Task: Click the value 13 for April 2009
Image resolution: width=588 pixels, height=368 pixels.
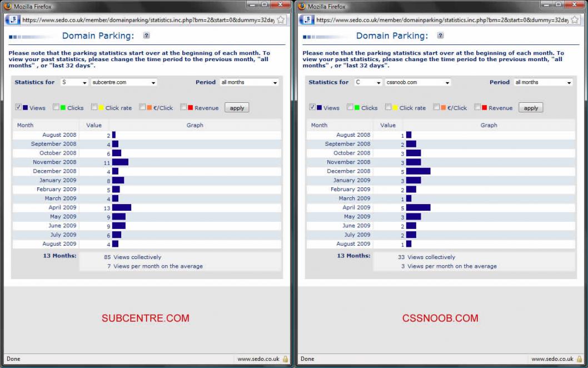Action: 107,208
